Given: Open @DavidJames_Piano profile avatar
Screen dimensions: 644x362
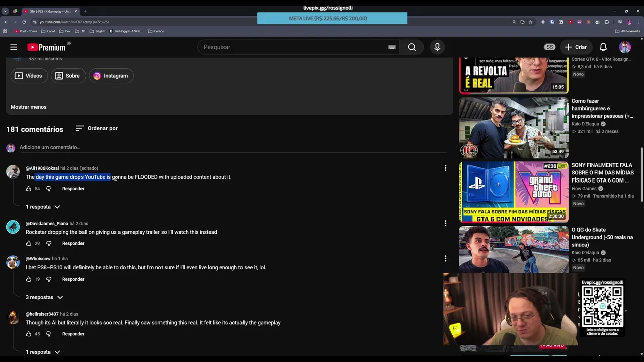Looking at the screenshot, I should point(13,227).
